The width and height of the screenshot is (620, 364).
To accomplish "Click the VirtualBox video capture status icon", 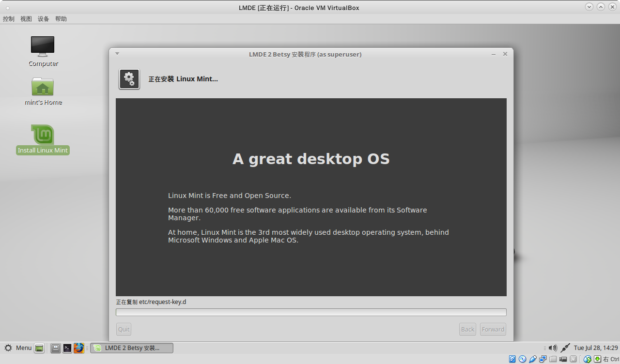I will [x=563, y=359].
